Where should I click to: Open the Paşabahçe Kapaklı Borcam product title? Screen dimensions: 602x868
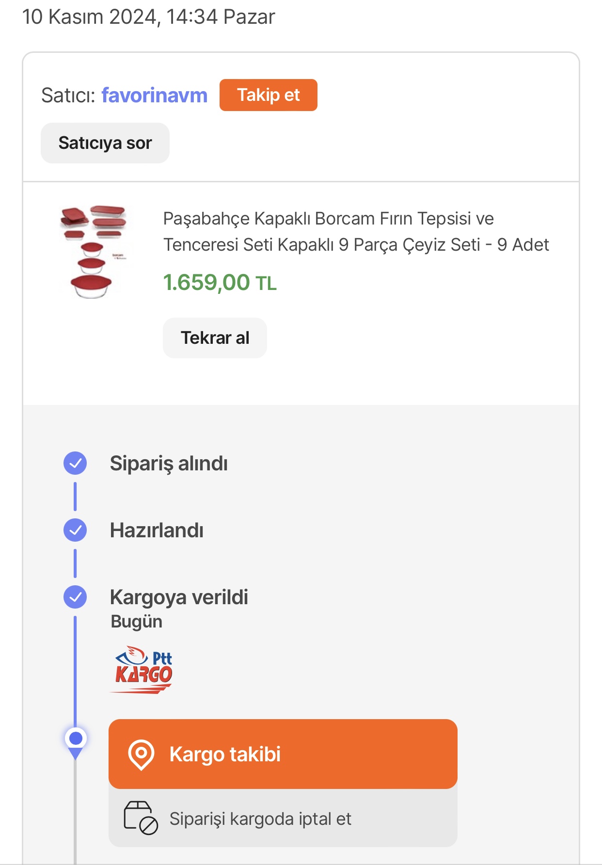(356, 232)
